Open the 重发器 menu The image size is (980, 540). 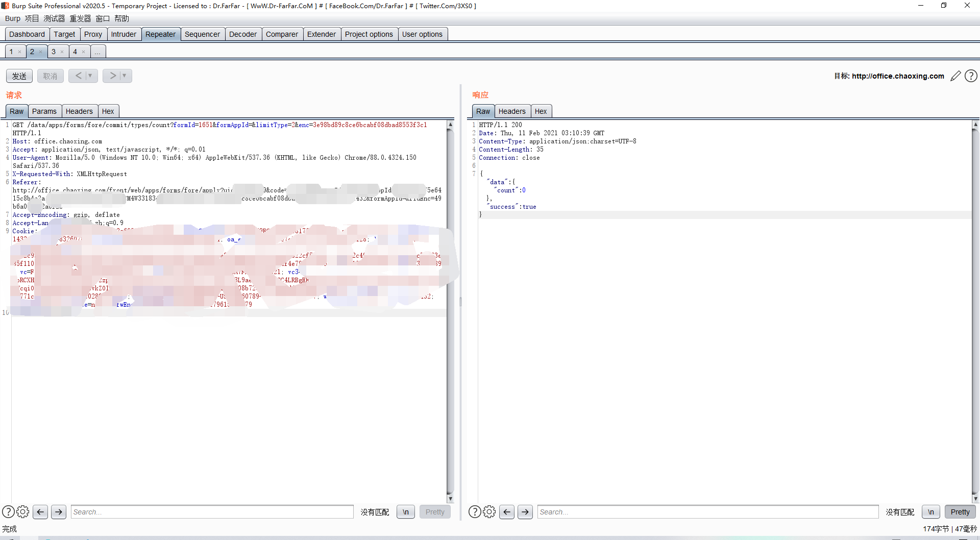click(x=80, y=18)
